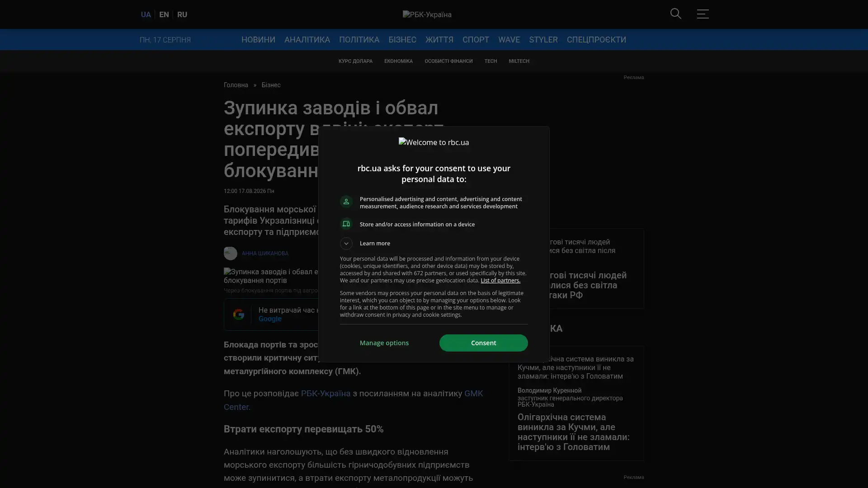
Task: Open the БІЗНЕС menu section
Action: [402, 40]
